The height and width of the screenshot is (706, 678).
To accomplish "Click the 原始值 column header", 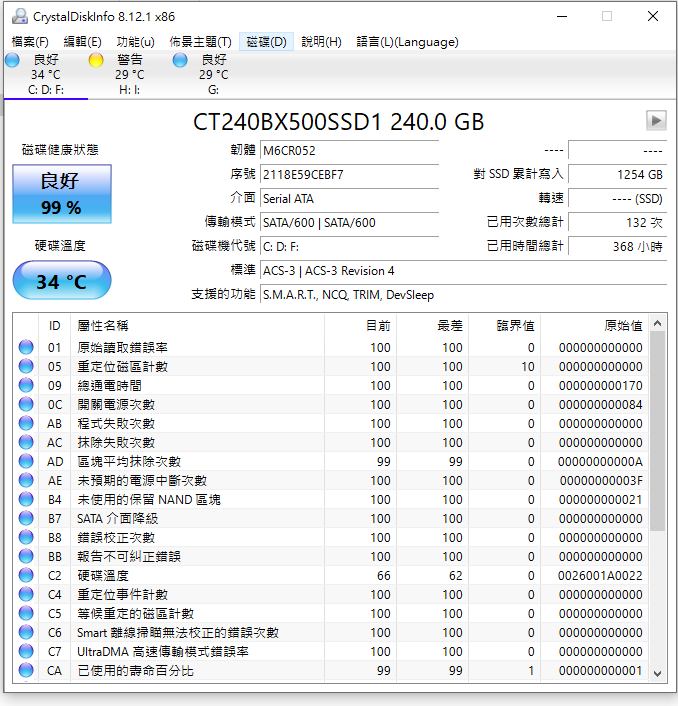I will coord(594,326).
